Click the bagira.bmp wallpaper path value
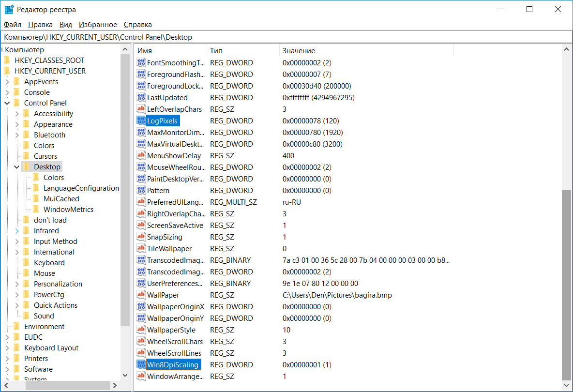Screen dimensions: 573x392 pos(337,295)
